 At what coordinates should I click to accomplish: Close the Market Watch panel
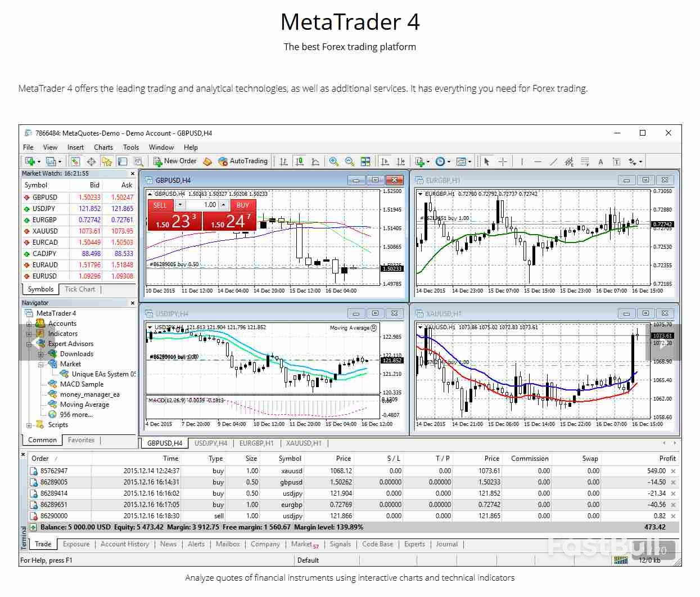click(x=133, y=174)
